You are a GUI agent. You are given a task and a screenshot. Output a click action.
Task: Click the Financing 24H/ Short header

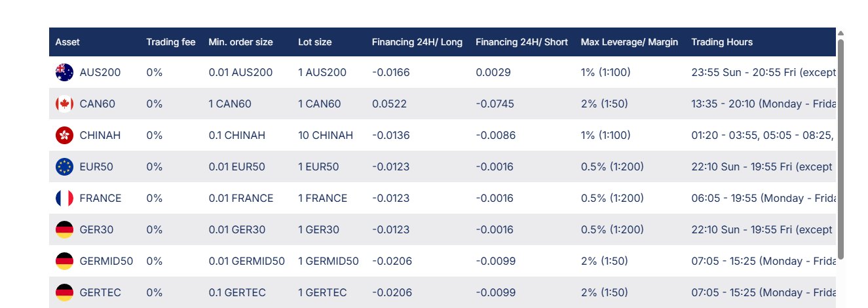[x=521, y=42]
